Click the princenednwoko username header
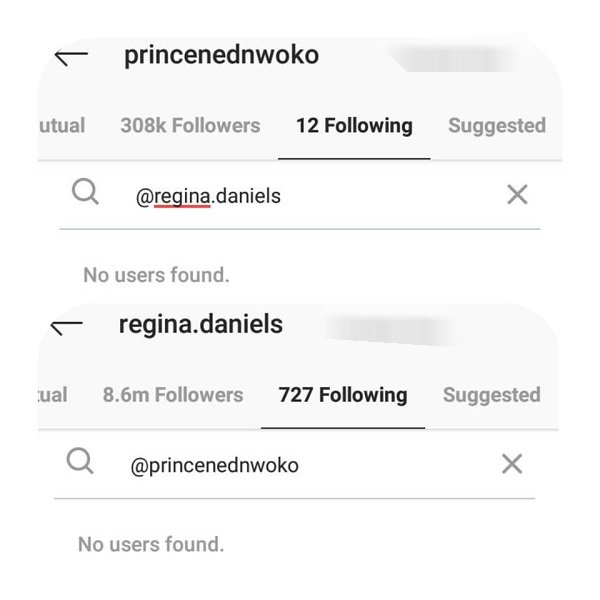This screenshot has height=600, width=600. pos(221,56)
